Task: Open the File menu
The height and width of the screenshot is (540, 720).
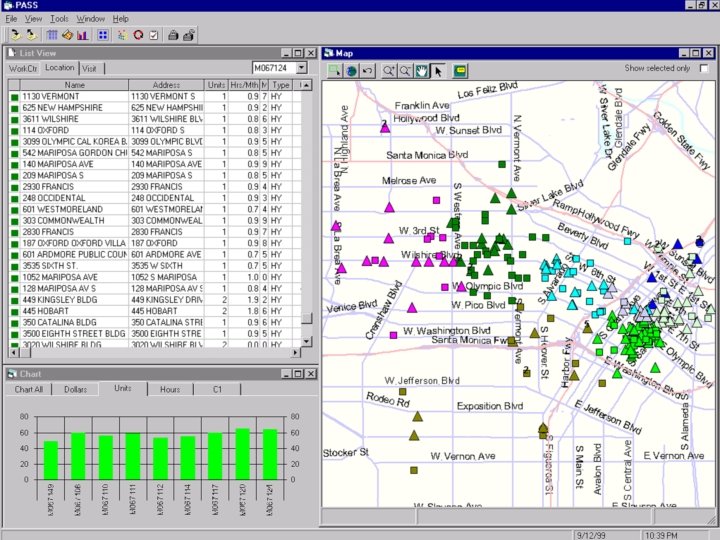Action: [x=11, y=19]
